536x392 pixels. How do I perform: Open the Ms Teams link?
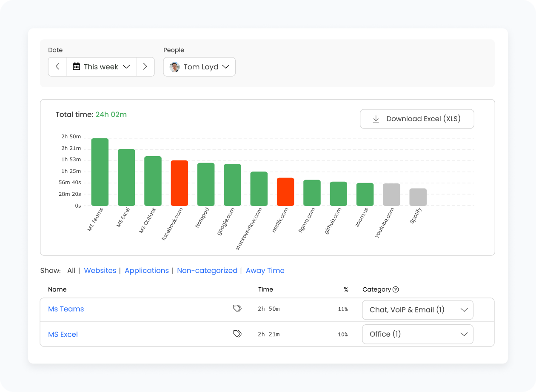coord(66,309)
